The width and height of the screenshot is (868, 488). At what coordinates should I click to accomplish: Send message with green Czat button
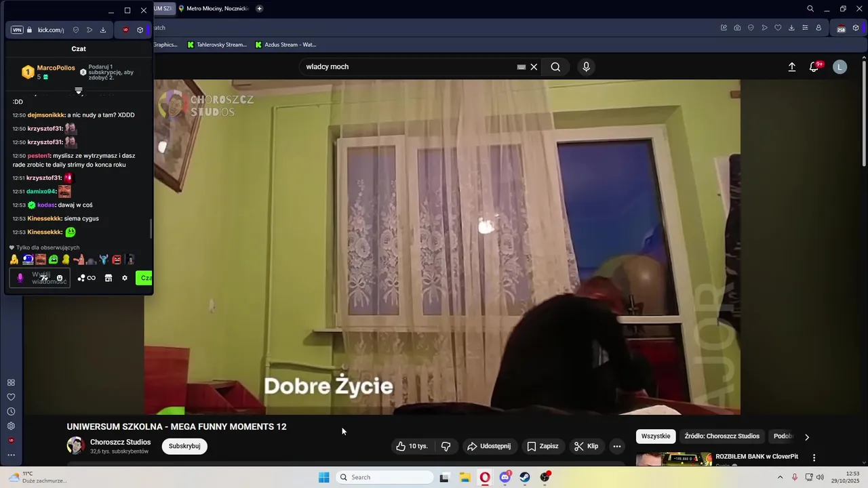(144, 278)
